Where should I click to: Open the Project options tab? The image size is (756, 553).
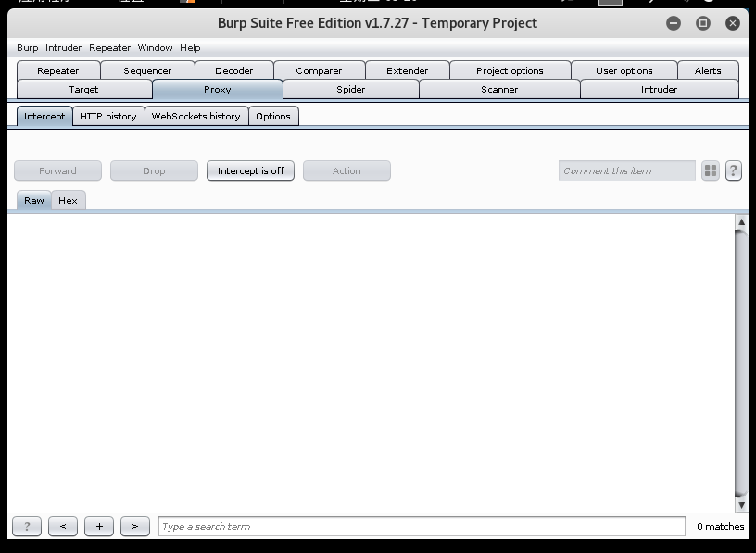pyautogui.click(x=510, y=71)
